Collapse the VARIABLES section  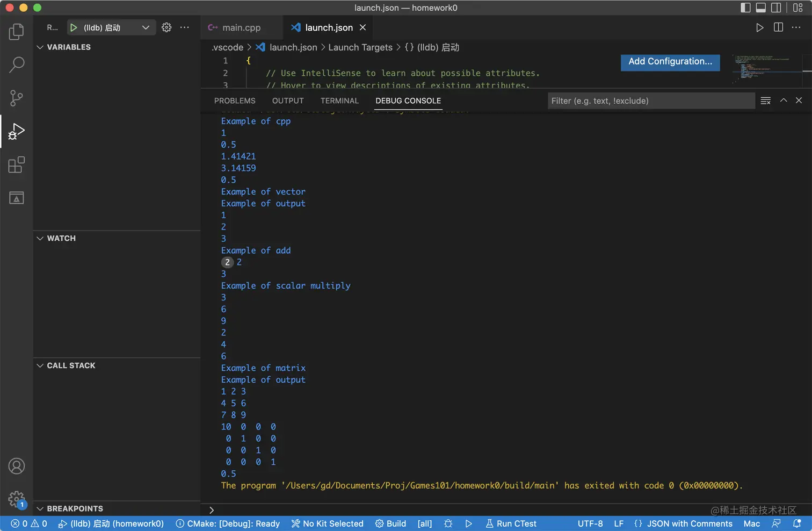[40, 47]
